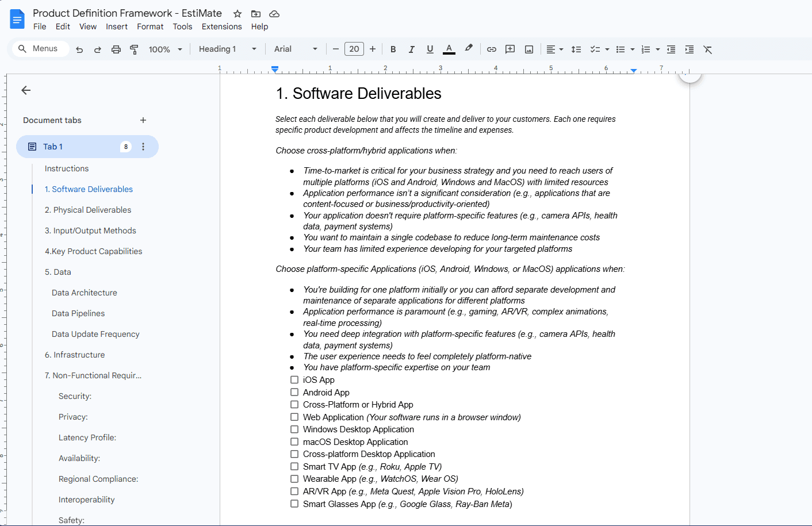The height and width of the screenshot is (526, 812).
Task: Toggle underline formatting
Action: click(430, 49)
